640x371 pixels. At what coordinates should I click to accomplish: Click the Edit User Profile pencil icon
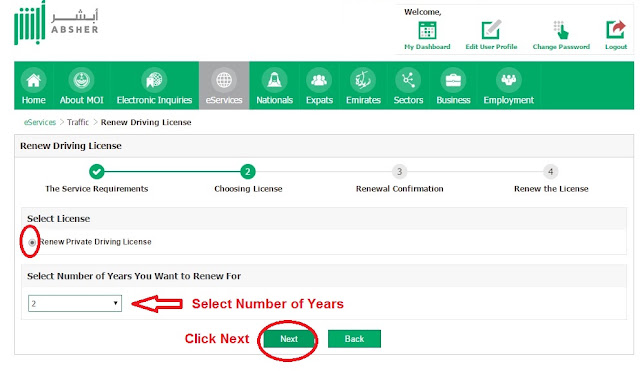(x=491, y=30)
